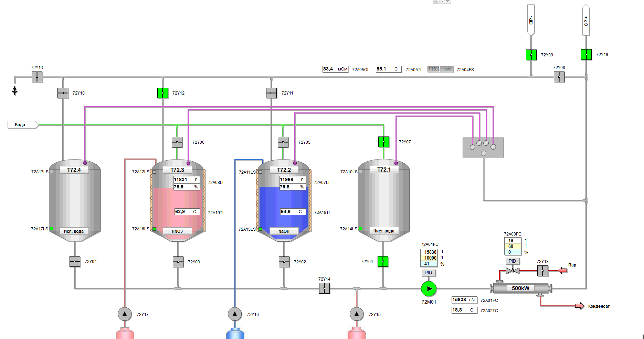Click the 16000 setpoint field of 72A01FC
Image resolution: width=644 pixels, height=339 pixels.
tap(429, 258)
